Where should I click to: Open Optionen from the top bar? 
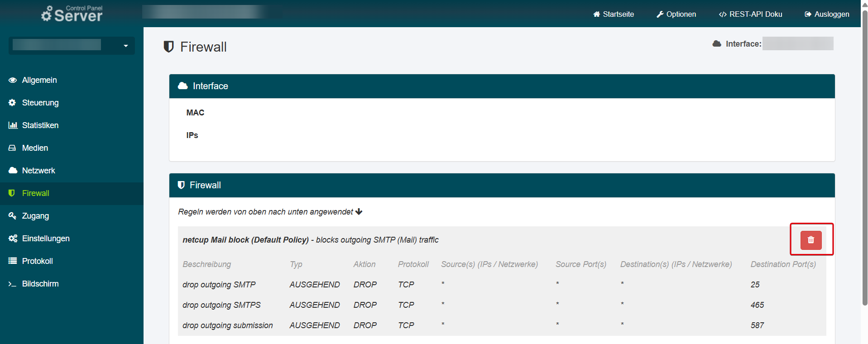(x=676, y=14)
